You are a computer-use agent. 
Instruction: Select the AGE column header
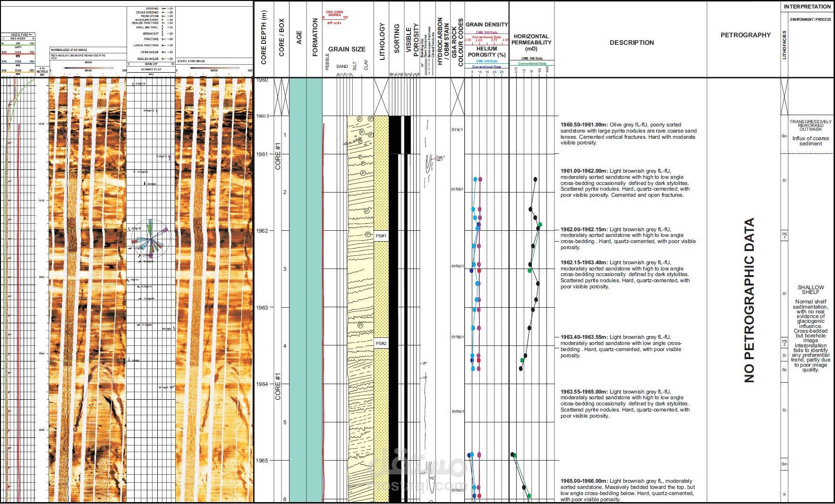(298, 38)
